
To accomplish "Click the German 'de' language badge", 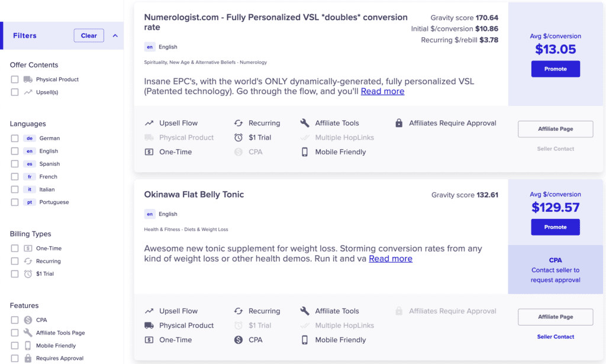I will 30,138.
